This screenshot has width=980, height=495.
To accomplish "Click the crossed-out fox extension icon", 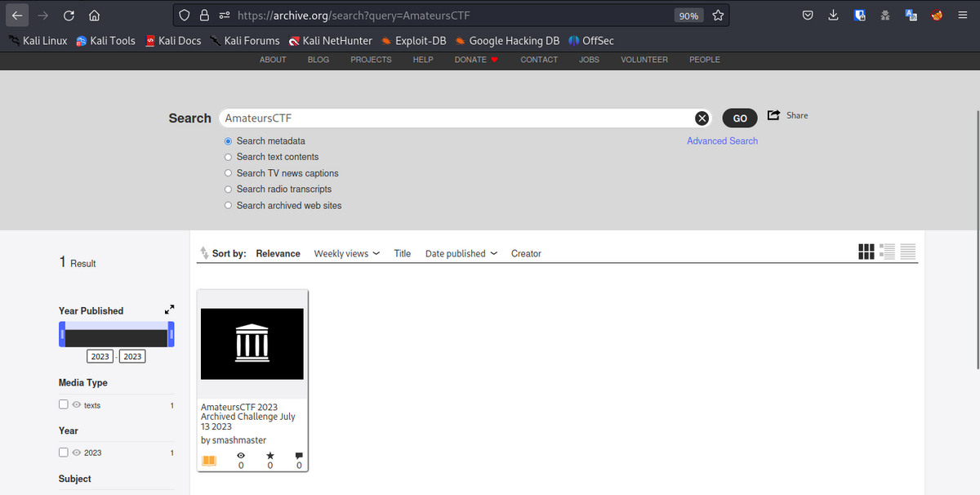I will pos(938,16).
